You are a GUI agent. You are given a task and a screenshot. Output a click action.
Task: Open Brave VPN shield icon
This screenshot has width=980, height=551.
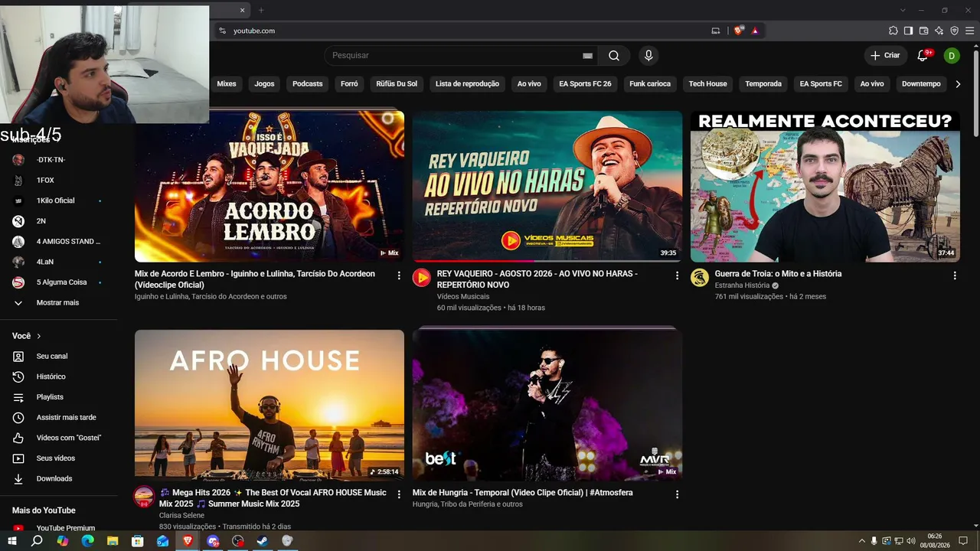(954, 31)
